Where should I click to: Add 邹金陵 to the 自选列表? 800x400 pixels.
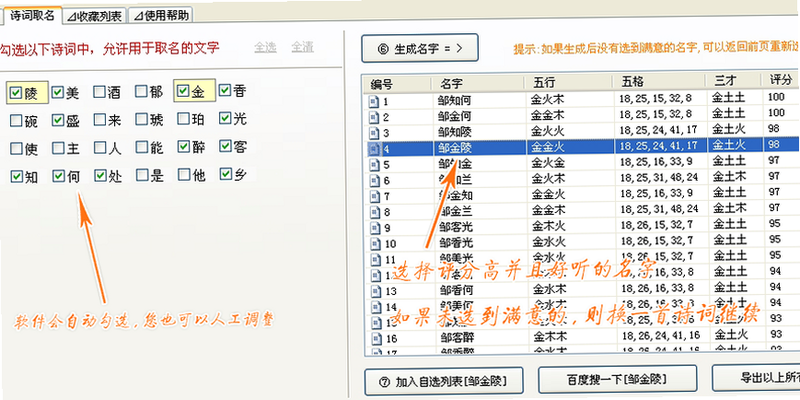[x=444, y=381]
